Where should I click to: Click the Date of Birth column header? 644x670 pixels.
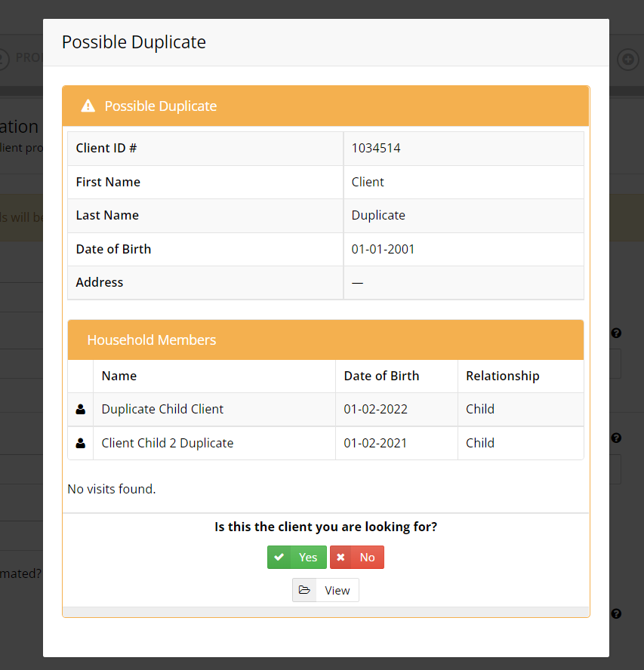381,376
